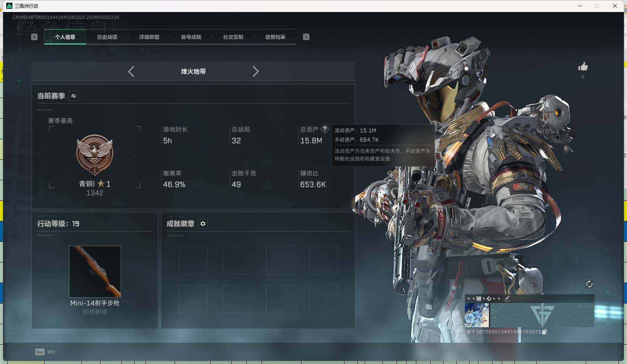627x364 pixels.
Task: Click the Mini-14射手步枪 weapon name
Action: click(x=95, y=303)
